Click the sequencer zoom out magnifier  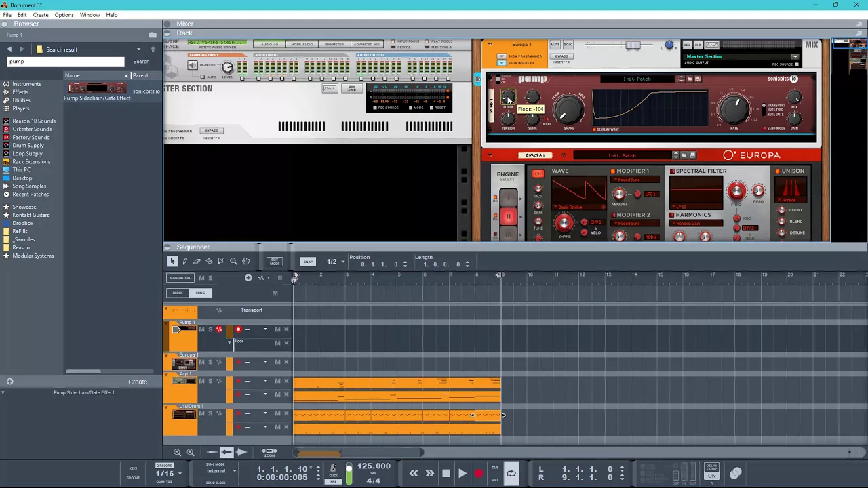click(x=178, y=452)
